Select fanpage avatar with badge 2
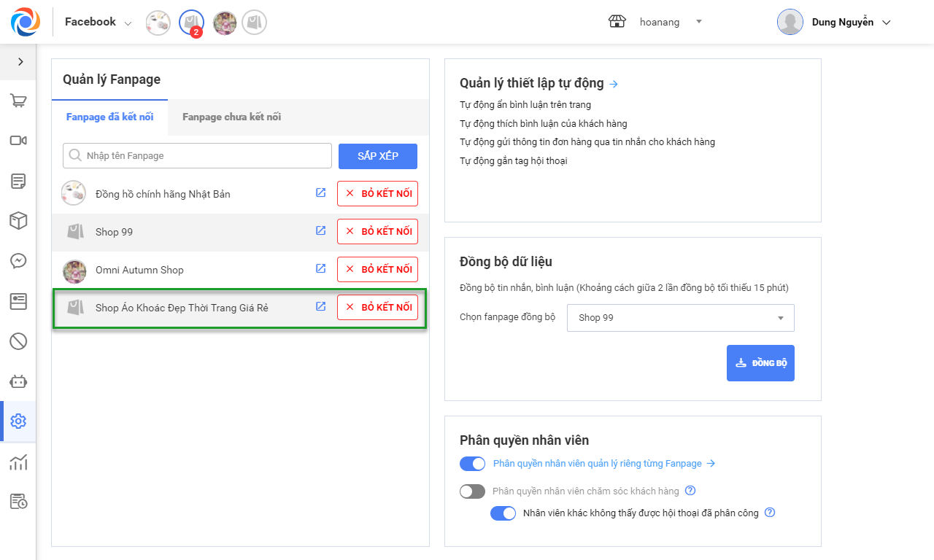This screenshot has width=934, height=560. [191, 23]
